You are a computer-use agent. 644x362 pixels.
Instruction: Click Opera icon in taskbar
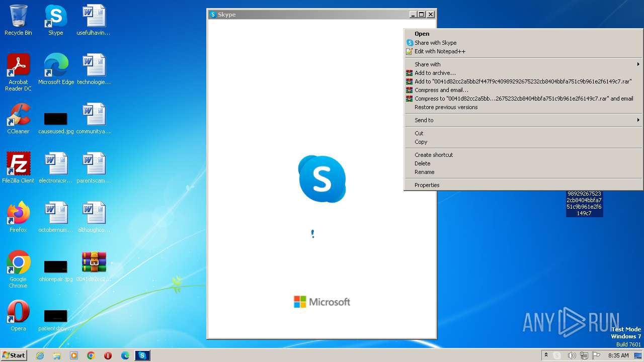[x=108, y=355]
